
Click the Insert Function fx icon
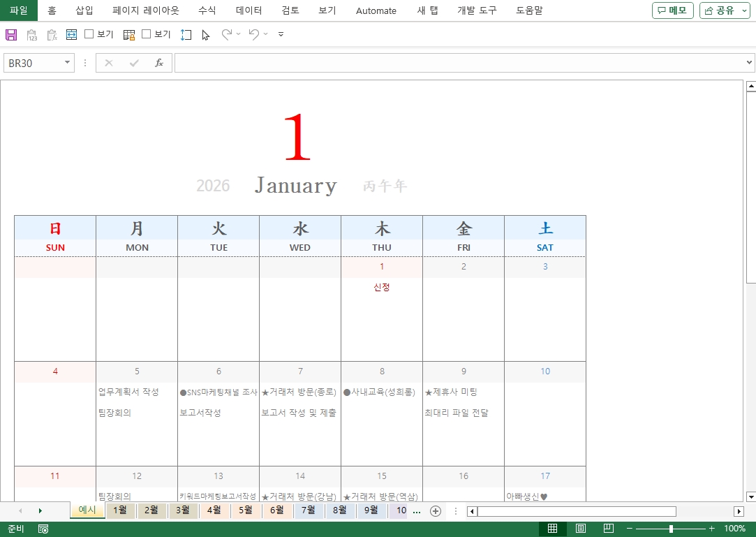pyautogui.click(x=159, y=63)
